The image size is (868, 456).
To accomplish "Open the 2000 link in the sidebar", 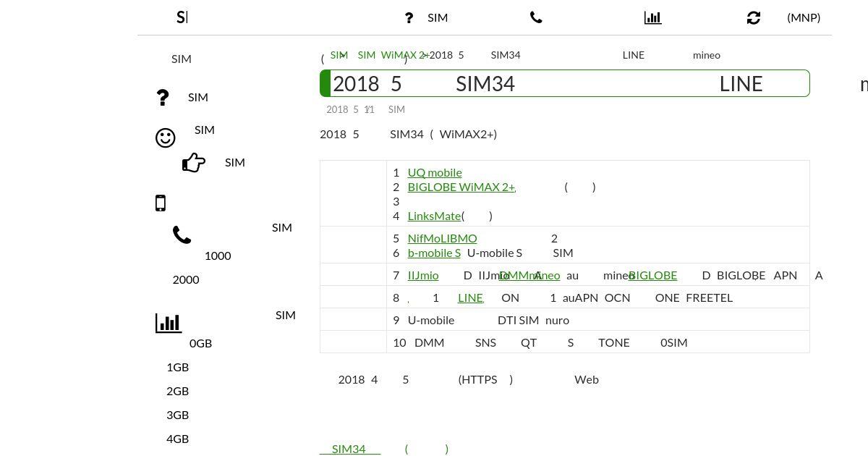I will pos(186,279).
